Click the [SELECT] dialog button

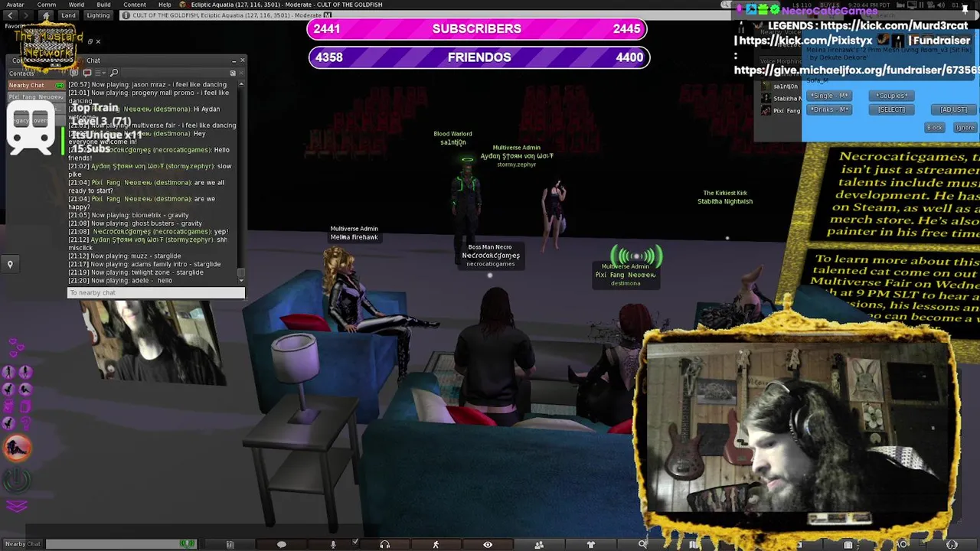(x=891, y=109)
